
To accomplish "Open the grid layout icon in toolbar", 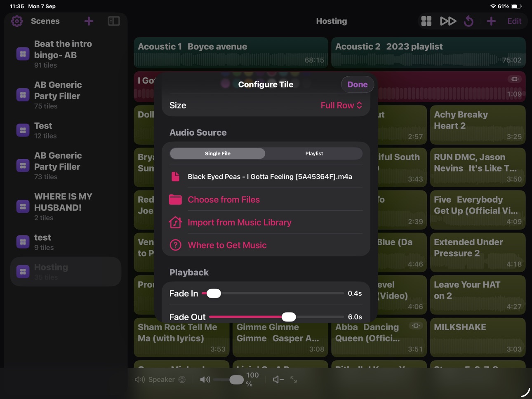I will [426, 21].
